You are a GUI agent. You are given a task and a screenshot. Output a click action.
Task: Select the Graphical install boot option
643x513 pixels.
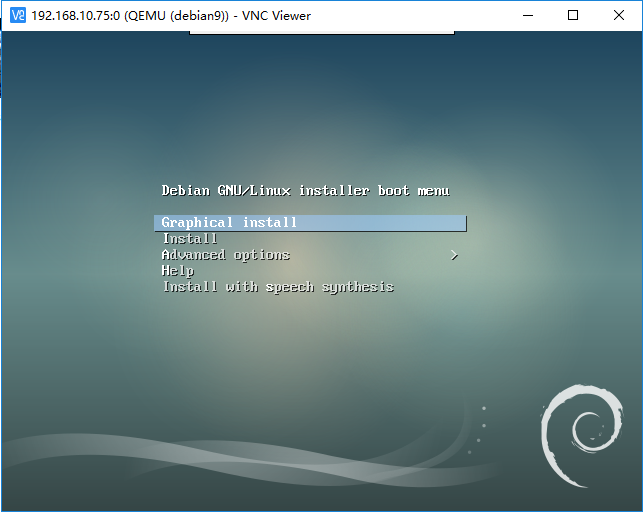[x=310, y=223]
